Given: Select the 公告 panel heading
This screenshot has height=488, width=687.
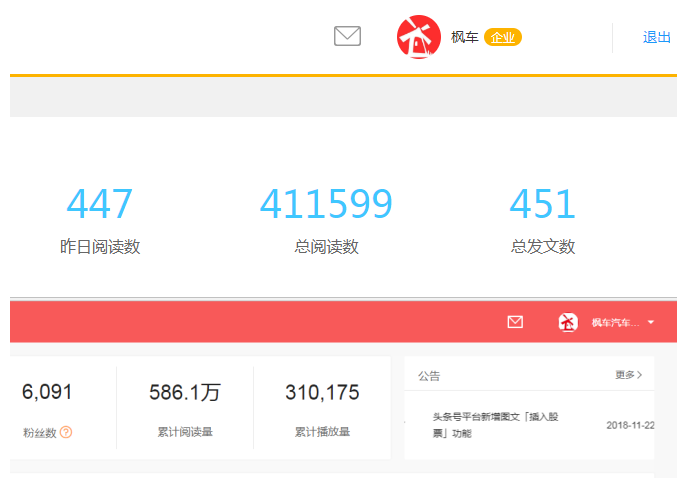Looking at the screenshot, I should click(429, 376).
